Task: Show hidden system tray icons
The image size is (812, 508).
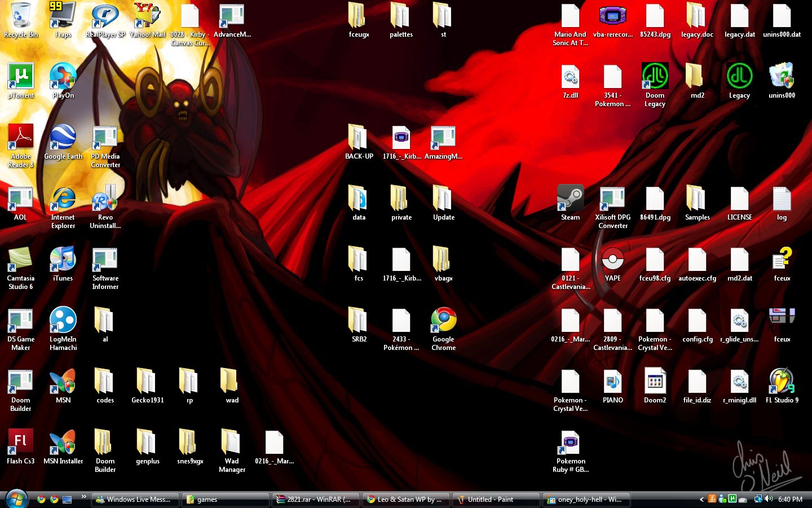Action: point(701,500)
